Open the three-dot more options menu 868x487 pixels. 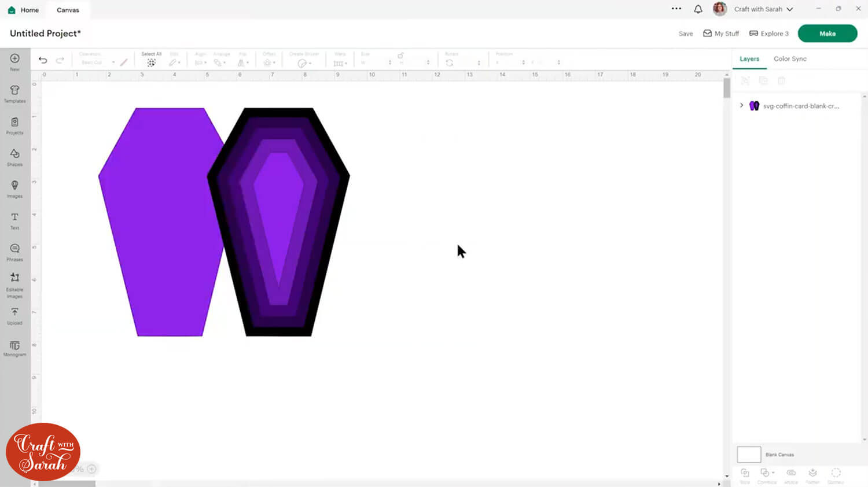[676, 9]
